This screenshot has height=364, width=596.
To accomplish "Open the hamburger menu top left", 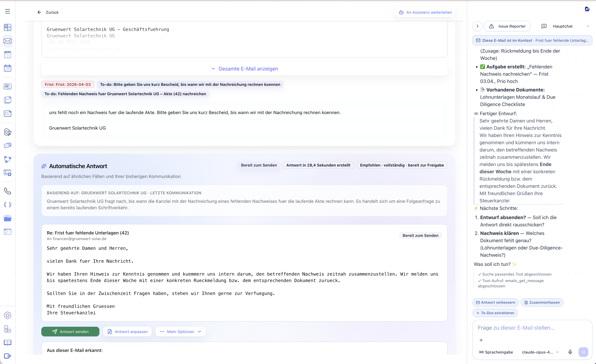I will coord(7,11).
